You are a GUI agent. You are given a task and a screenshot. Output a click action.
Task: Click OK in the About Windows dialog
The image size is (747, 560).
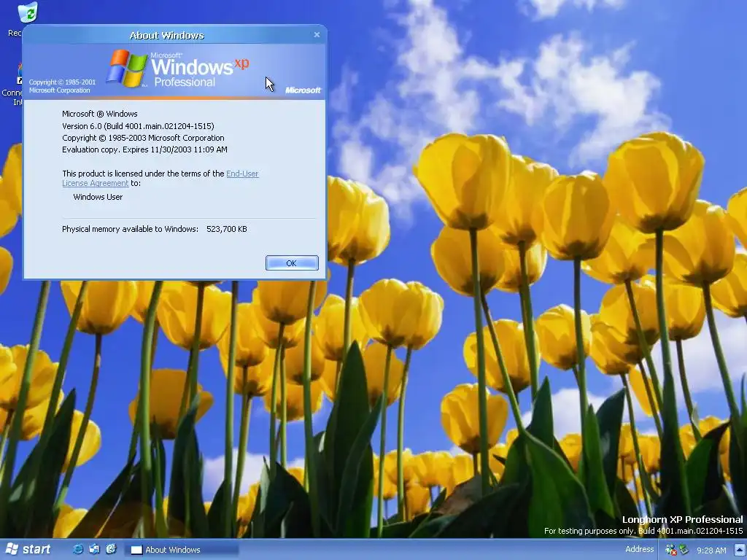tap(292, 262)
